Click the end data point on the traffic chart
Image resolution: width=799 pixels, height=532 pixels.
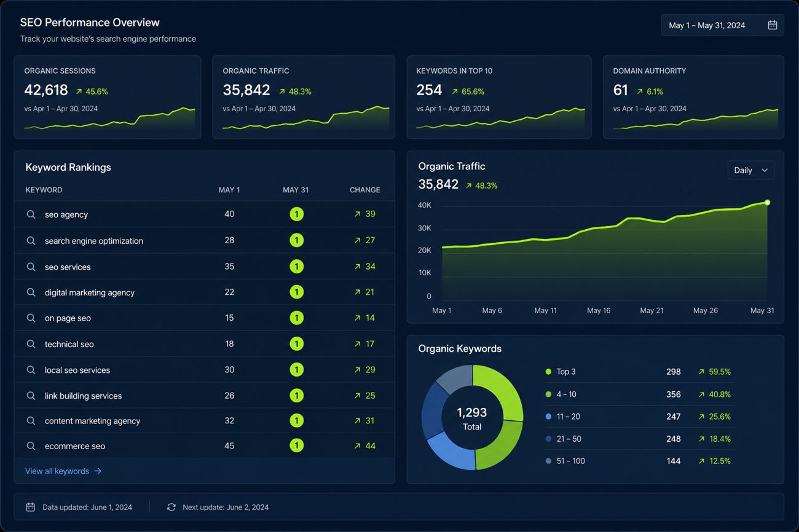(767, 202)
